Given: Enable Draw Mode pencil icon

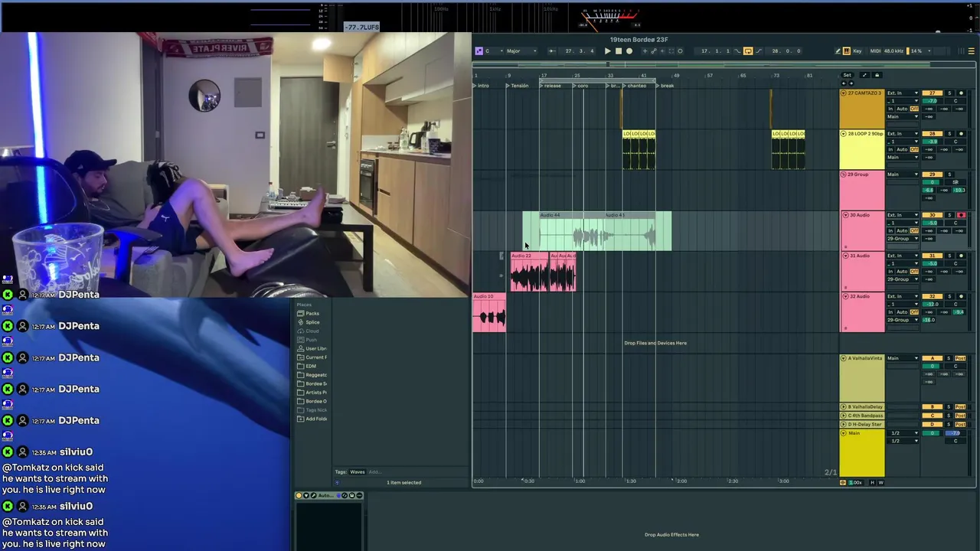Looking at the screenshot, I should 838,51.
